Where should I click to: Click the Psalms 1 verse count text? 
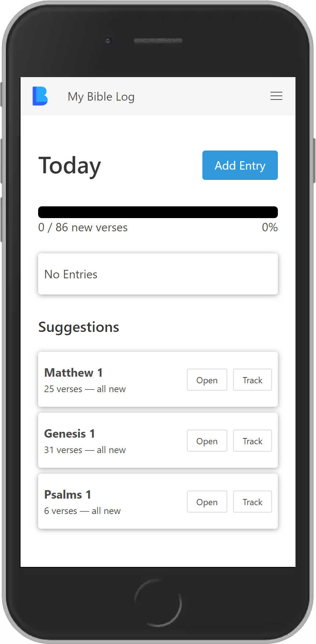tap(82, 510)
